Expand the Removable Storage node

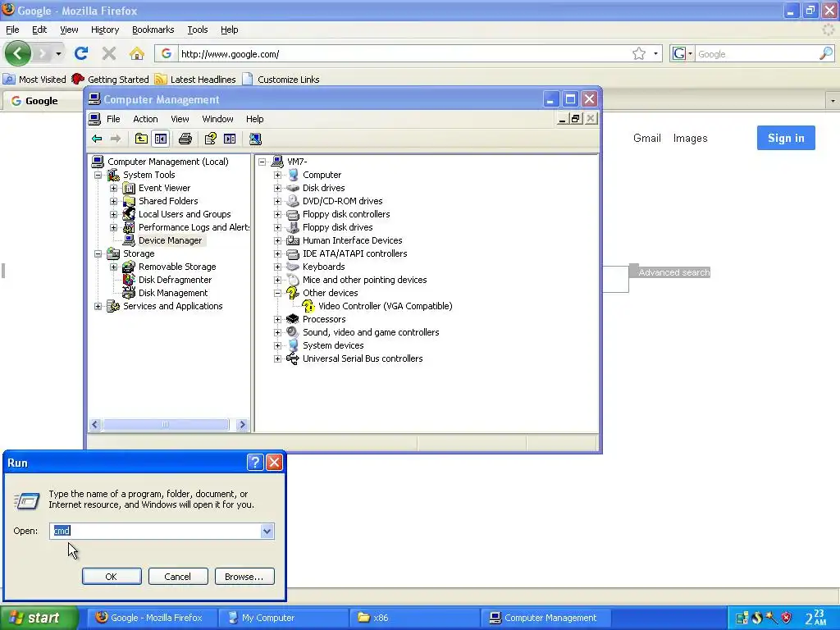[x=113, y=267]
